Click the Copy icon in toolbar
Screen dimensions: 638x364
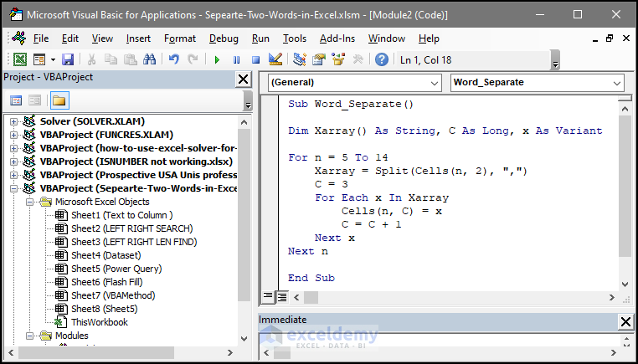tap(111, 60)
